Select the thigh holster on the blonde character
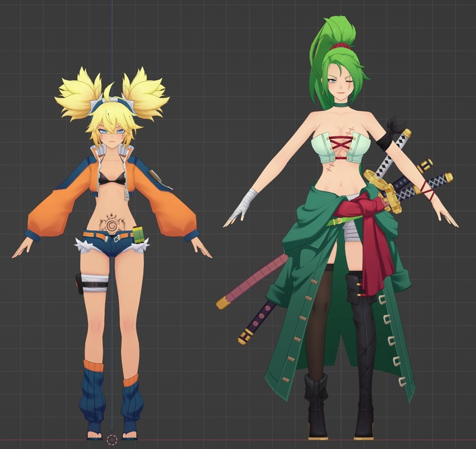The height and width of the screenshot is (449, 476). click(80, 284)
